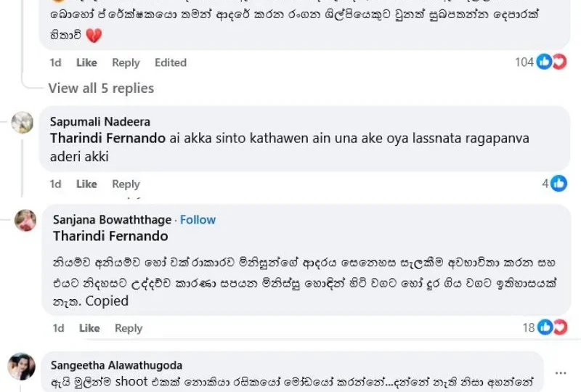Expand View all 5 replies
This screenshot has width=581, height=392.
(101, 89)
